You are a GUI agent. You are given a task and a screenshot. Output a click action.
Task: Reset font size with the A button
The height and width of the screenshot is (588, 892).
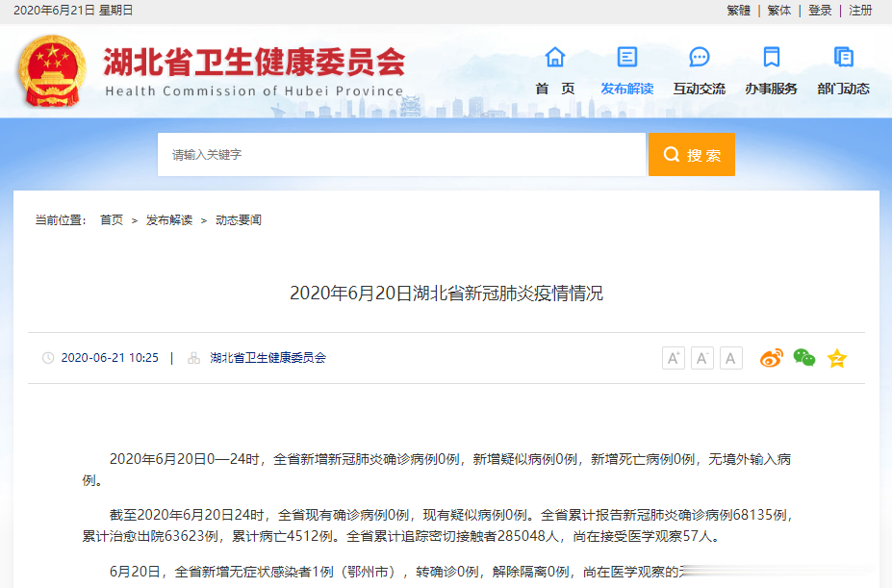pyautogui.click(x=730, y=357)
